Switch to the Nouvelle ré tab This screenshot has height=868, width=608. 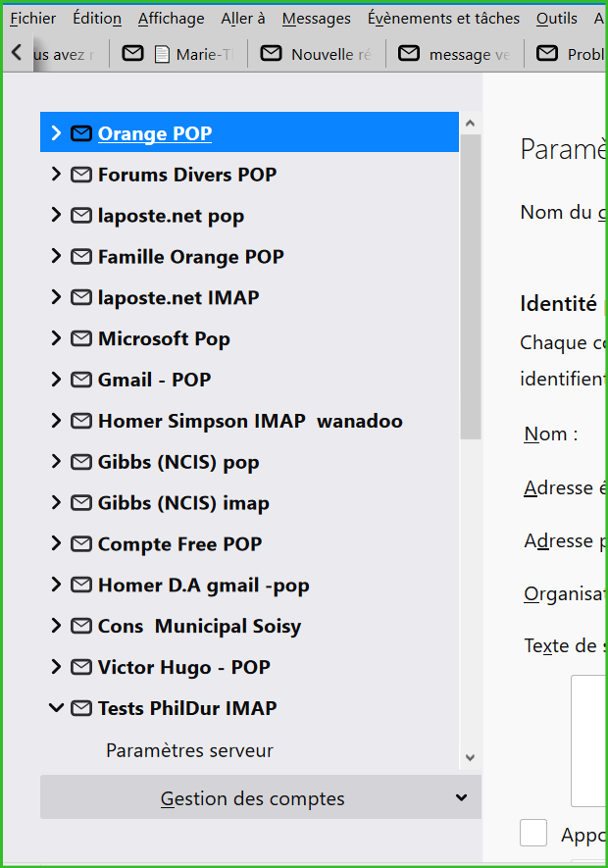(316, 54)
